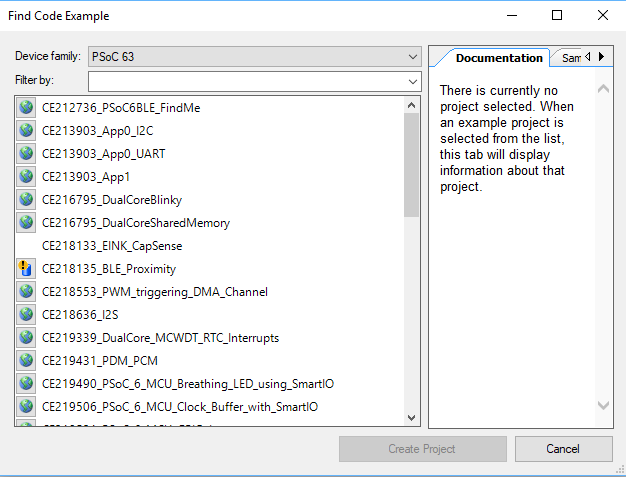Click globe icon beside CE218636_I2S

click(26, 315)
